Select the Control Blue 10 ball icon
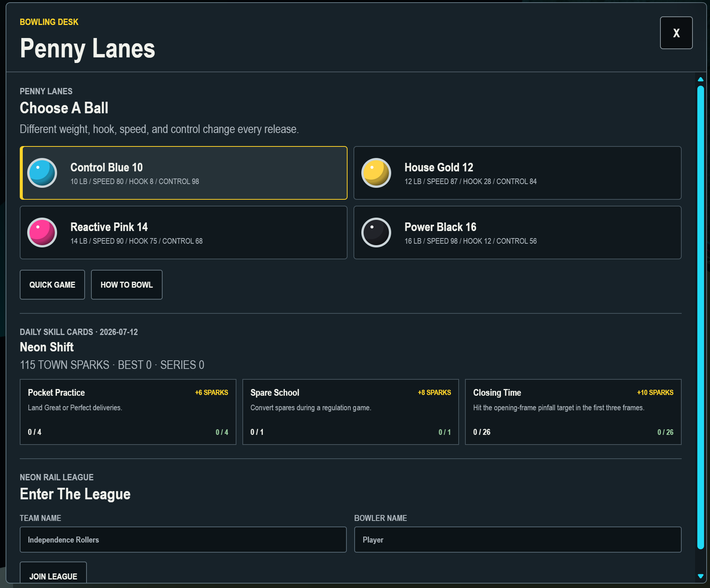Viewport: 710px width, 588px height. pos(42,173)
